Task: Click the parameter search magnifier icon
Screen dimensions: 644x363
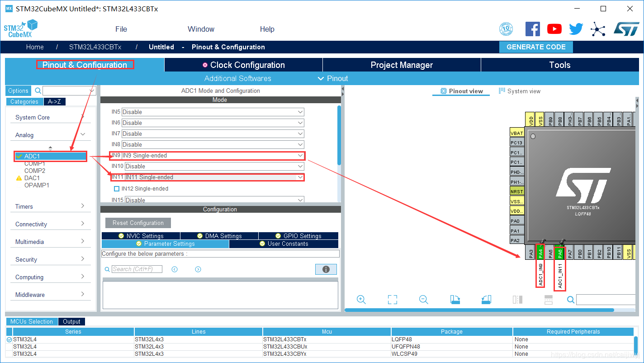Action: coord(107,269)
